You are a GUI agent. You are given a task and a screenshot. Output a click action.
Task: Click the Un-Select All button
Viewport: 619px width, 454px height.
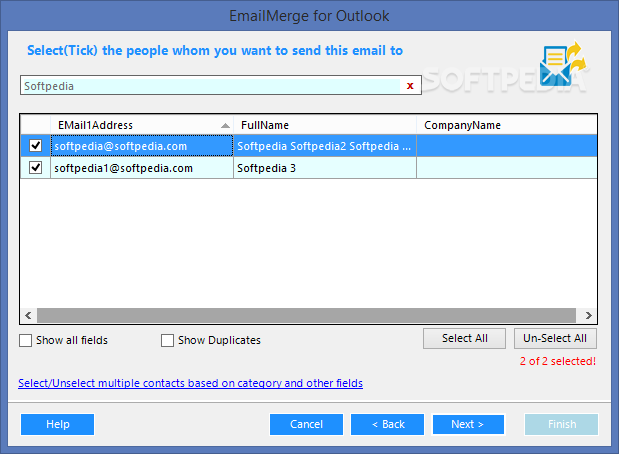click(x=555, y=338)
